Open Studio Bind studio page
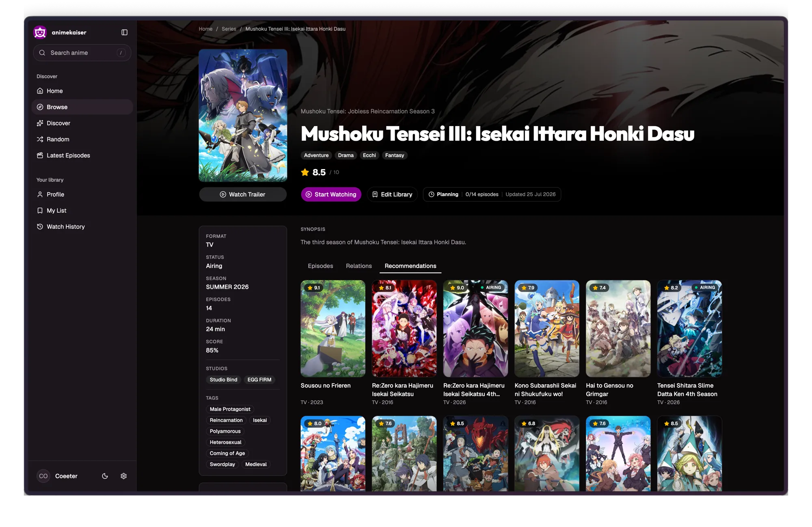Viewport: 812px width, 527px height. [223, 380]
